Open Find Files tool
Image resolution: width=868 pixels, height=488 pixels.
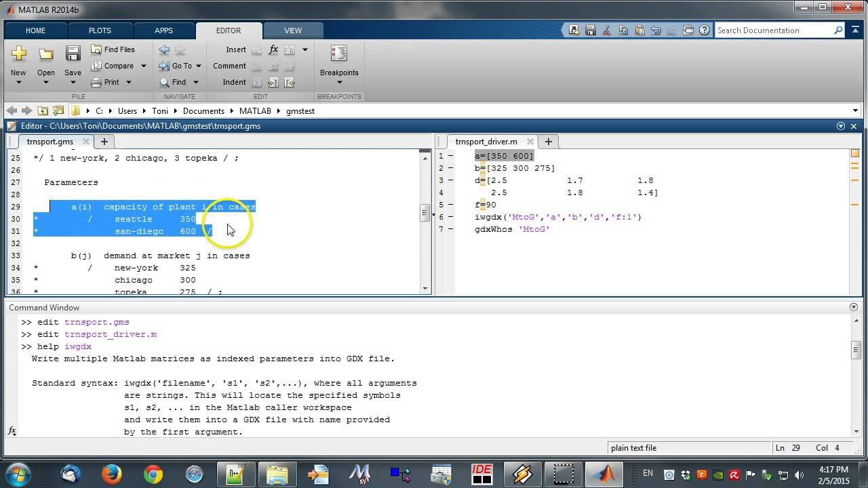click(x=113, y=49)
